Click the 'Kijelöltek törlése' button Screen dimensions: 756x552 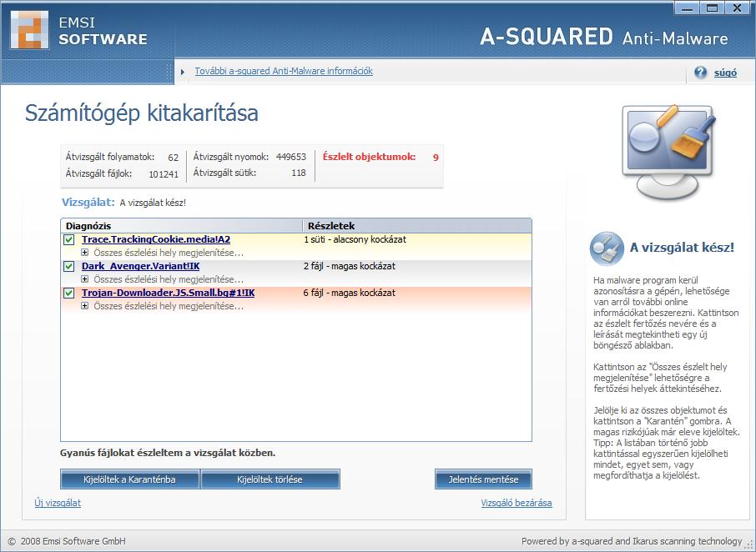270,479
